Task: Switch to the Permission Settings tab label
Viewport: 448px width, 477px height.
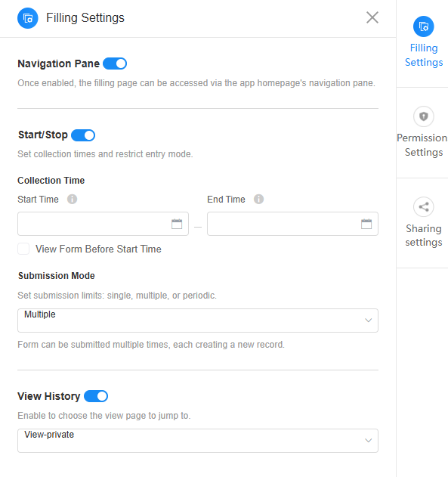Action: click(422, 145)
